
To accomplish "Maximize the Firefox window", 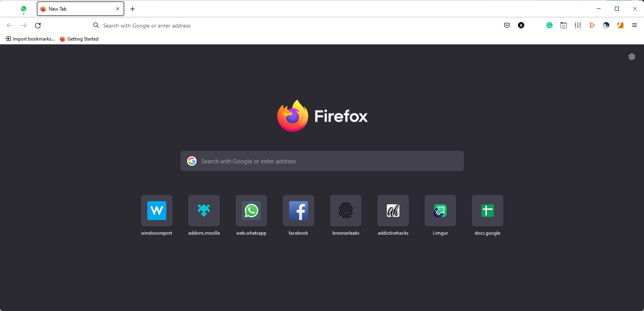I will coord(617,9).
